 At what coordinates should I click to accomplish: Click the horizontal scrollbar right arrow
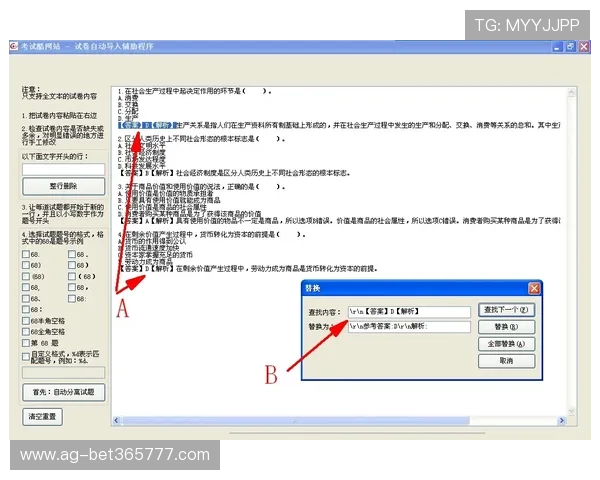[561, 420]
